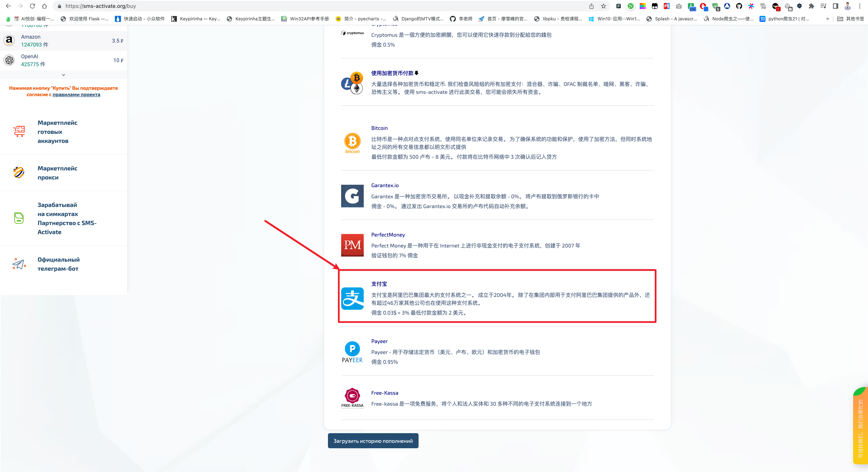Click the SIM card earnings icon

[x=19, y=218]
